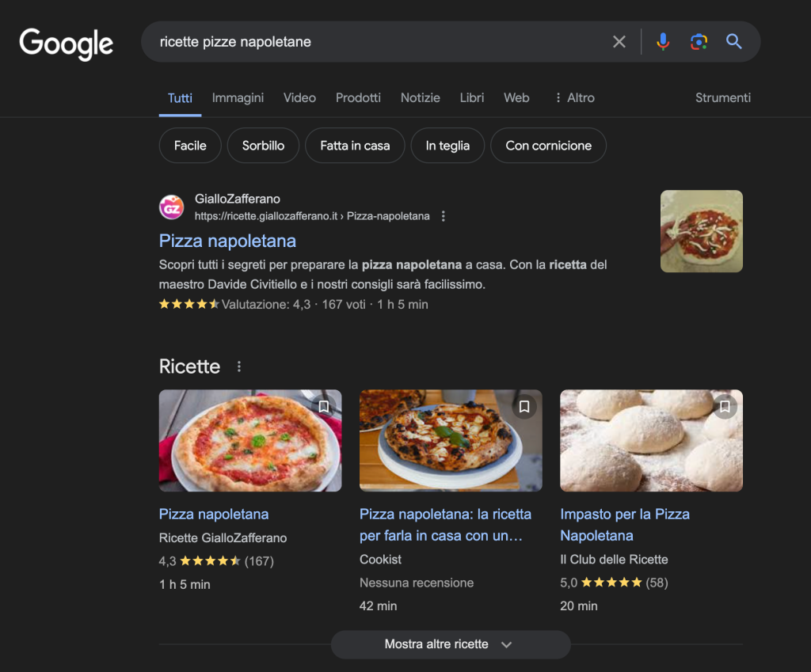Open options dots next to Ricette heading

(239, 366)
